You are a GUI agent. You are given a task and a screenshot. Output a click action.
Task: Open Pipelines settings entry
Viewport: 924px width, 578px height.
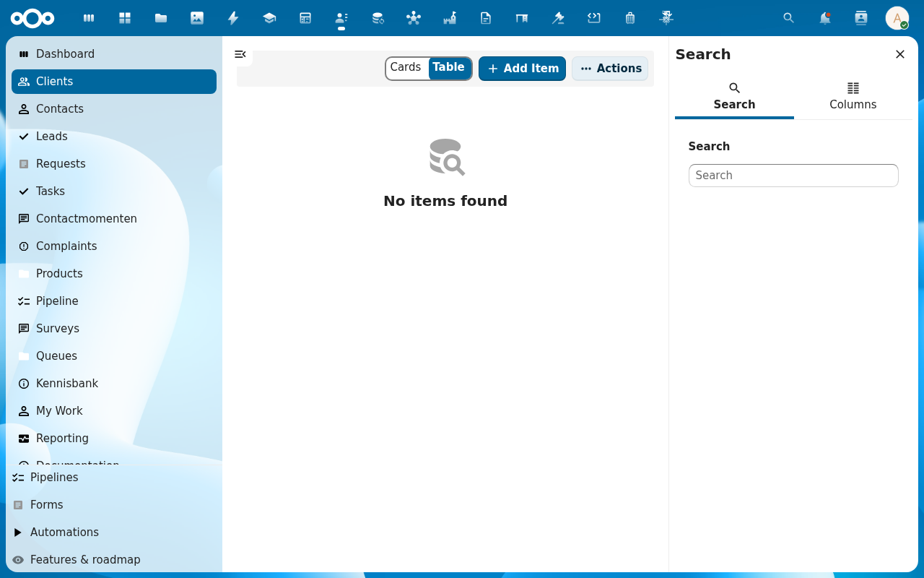pyautogui.click(x=111, y=478)
